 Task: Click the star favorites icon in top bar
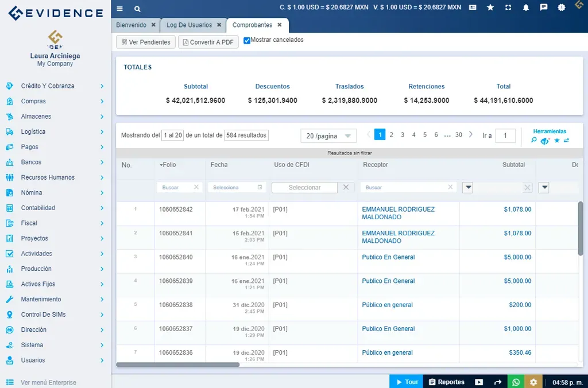(490, 7)
